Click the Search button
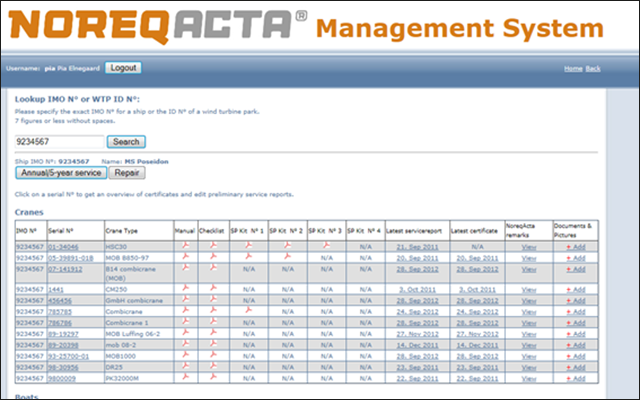Screen dimensions: 640x400 (126, 142)
